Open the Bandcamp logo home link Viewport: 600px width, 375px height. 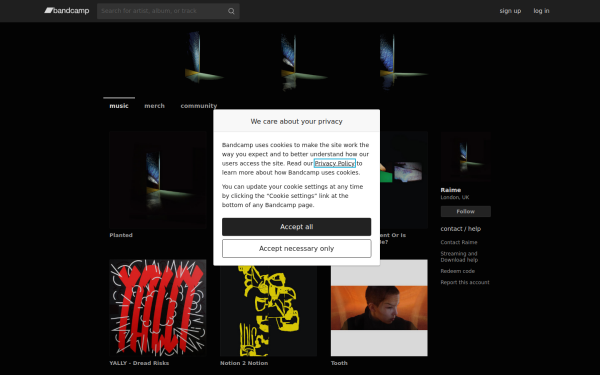point(67,11)
